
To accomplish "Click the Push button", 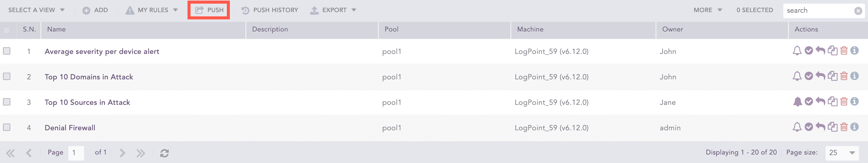I will [209, 10].
